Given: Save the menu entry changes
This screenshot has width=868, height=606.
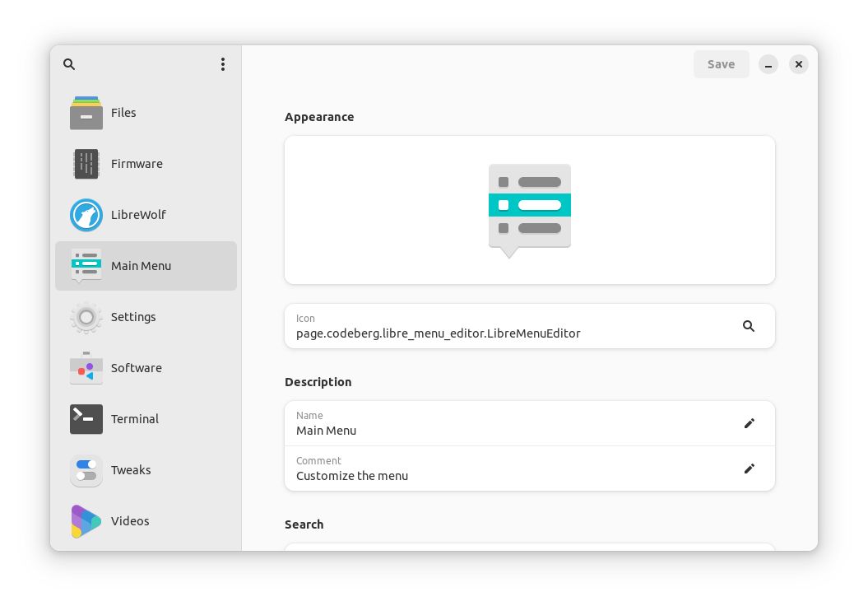Looking at the screenshot, I should (721, 63).
